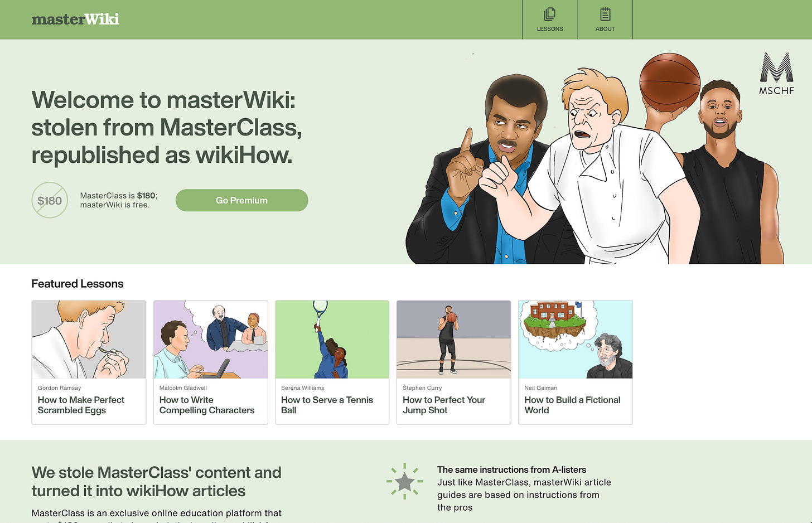Screen dimensions: 812x523
Task: Click the 'Malcolm Gladwell' author label
Action: pyautogui.click(x=183, y=388)
